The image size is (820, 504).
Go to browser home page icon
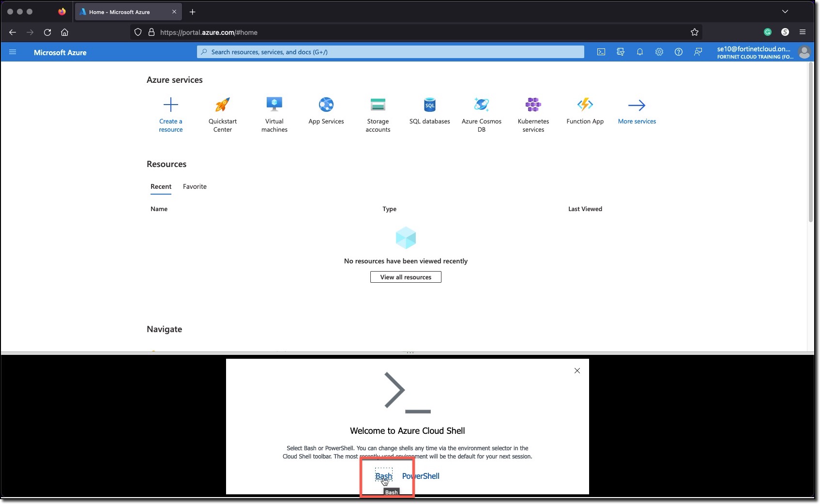64,32
